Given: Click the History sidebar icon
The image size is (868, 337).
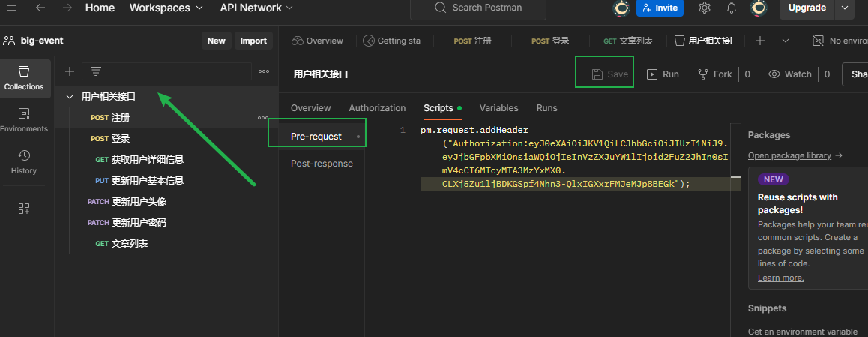Looking at the screenshot, I should (x=24, y=161).
